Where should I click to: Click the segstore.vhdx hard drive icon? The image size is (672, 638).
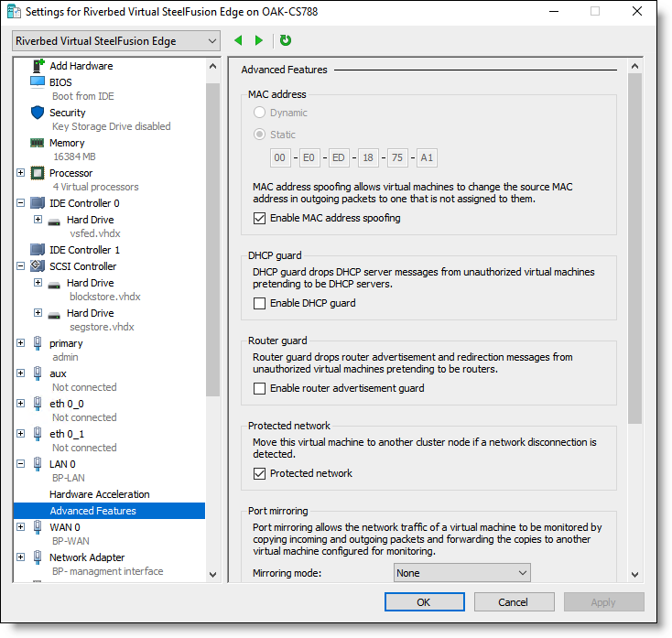[x=54, y=315]
